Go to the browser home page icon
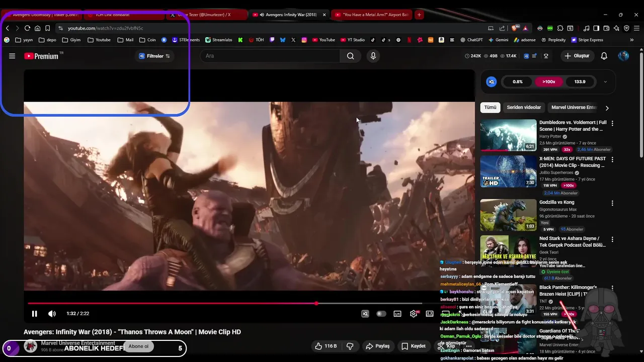The width and height of the screenshot is (644, 362). click(x=37, y=28)
